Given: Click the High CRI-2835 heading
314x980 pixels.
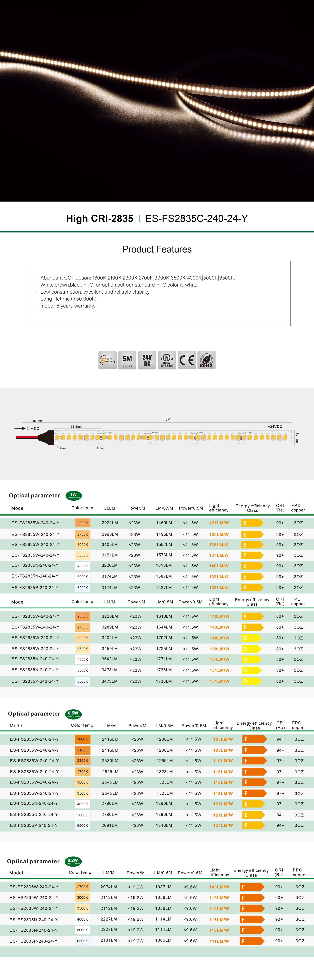Looking at the screenshot, I should tap(100, 218).
